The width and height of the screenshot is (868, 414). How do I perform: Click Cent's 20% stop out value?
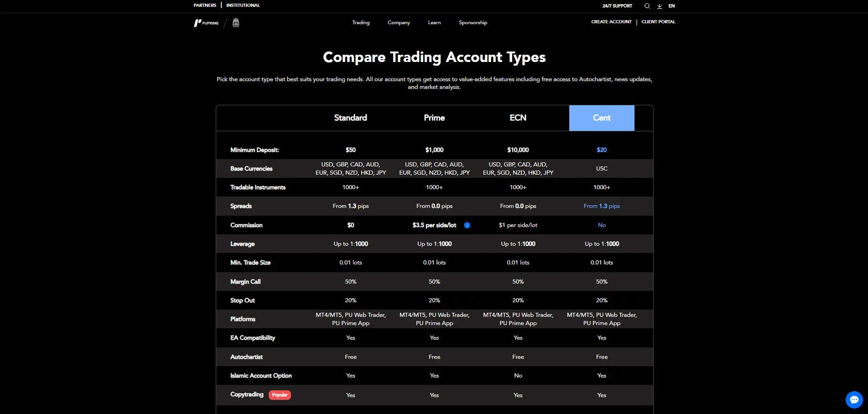602,300
